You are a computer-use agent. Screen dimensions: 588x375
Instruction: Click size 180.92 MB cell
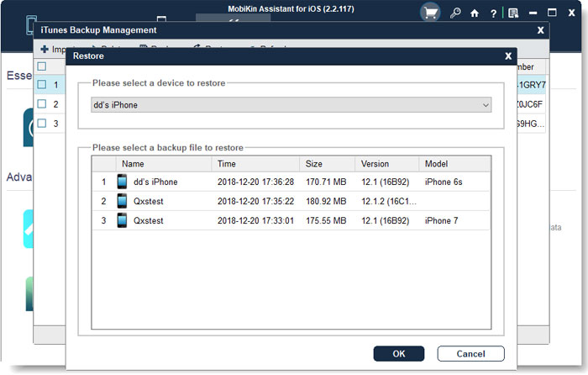(326, 202)
